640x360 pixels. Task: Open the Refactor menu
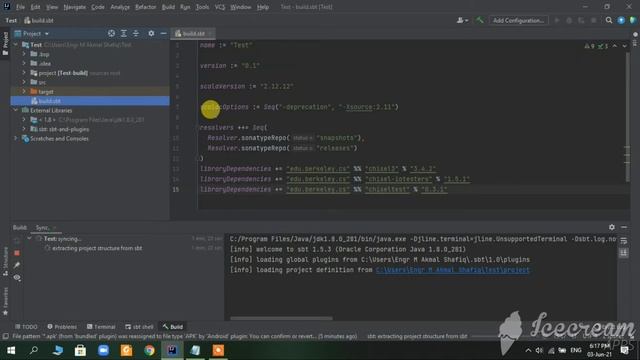(x=145, y=7)
